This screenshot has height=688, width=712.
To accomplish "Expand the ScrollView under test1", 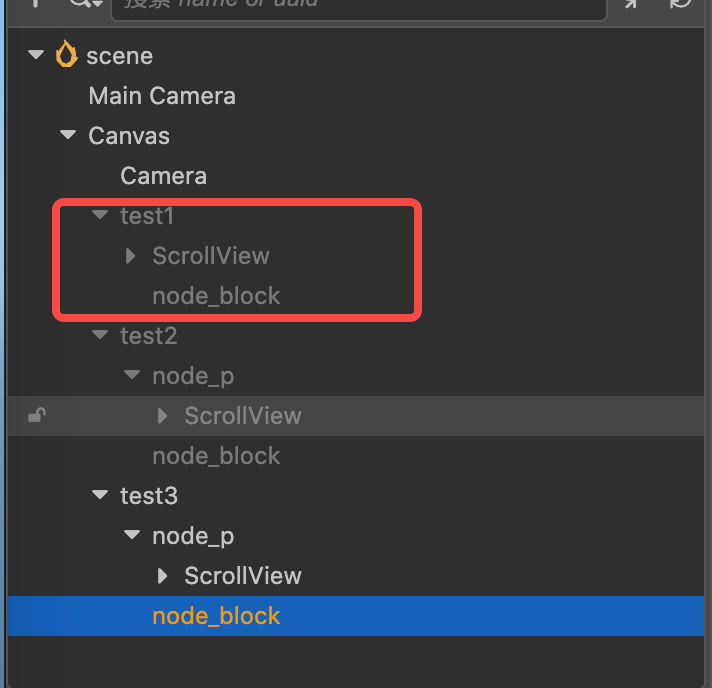I will pyautogui.click(x=131, y=256).
